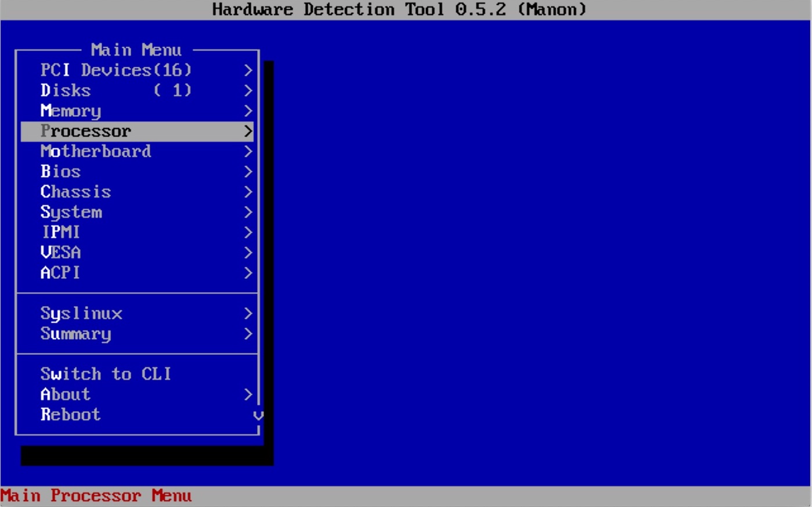Viewport: 812px width, 507px height.
Task: Click the Main Processor Menu status text
Action: [96, 496]
